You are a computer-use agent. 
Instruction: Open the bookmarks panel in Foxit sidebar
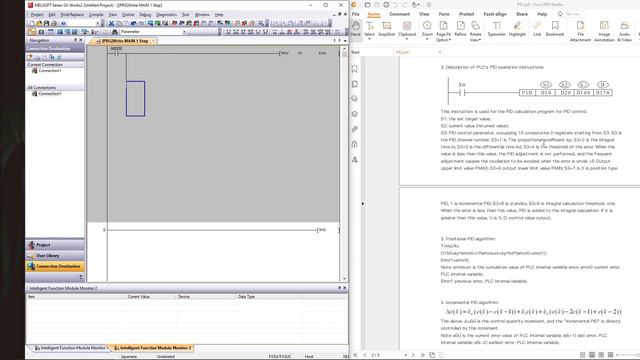[355, 69]
